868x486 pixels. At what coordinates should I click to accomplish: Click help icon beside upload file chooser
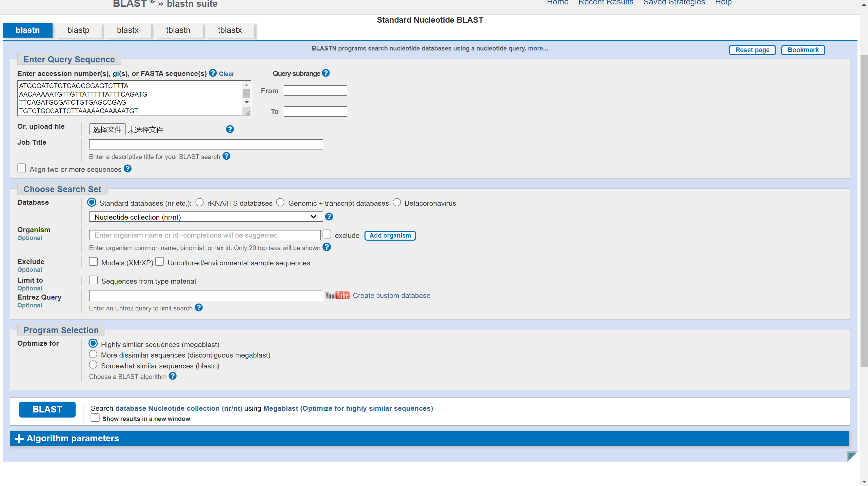click(x=230, y=129)
